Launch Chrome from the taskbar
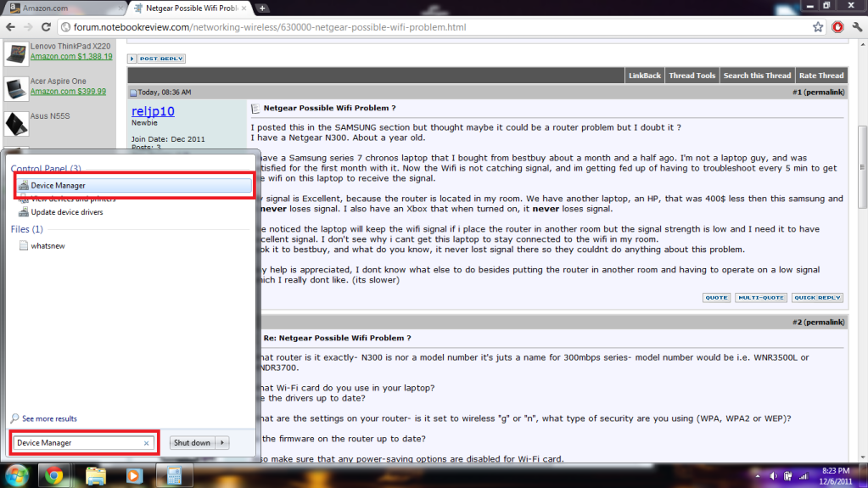Viewport: 868px width, 488px height. pyautogui.click(x=53, y=476)
